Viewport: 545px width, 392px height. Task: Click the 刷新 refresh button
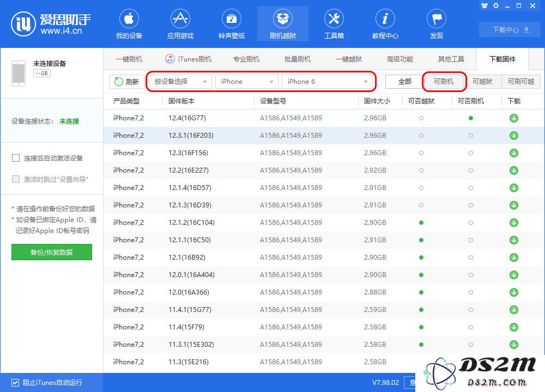pyautogui.click(x=127, y=82)
